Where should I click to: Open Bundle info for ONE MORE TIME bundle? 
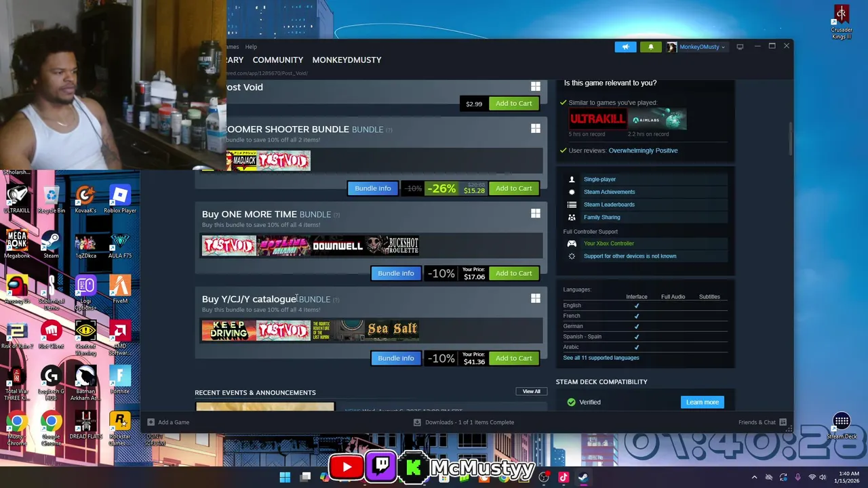coord(396,273)
